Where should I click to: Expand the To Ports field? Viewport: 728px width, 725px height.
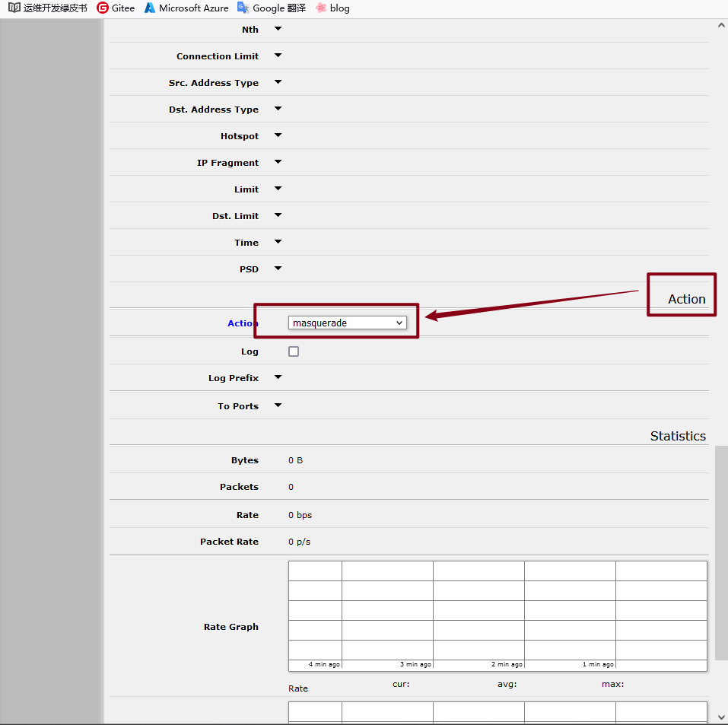click(x=278, y=405)
